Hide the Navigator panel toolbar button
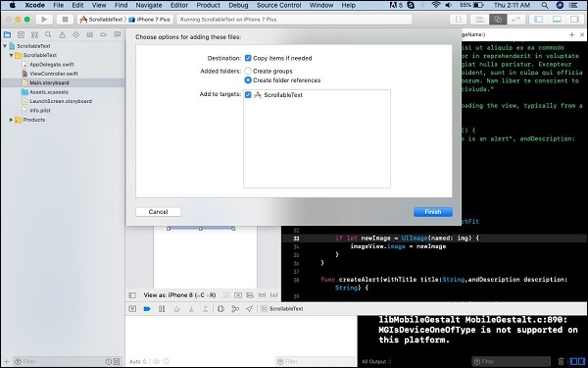Screen dimensions: 588x368 (x=538, y=20)
